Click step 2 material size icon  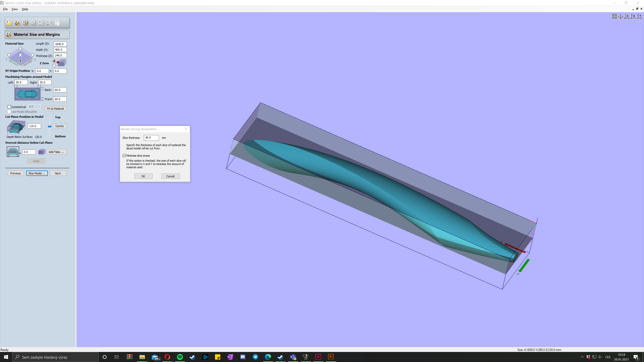click(x=17, y=23)
